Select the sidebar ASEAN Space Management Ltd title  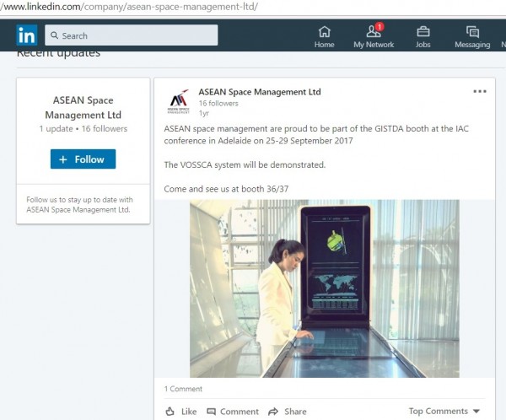pyautogui.click(x=83, y=107)
